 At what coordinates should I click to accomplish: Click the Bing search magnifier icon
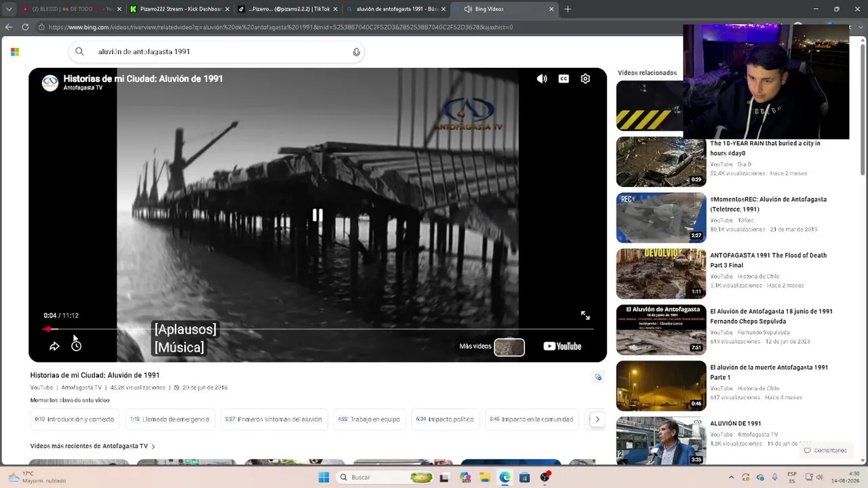pyautogui.click(x=79, y=52)
